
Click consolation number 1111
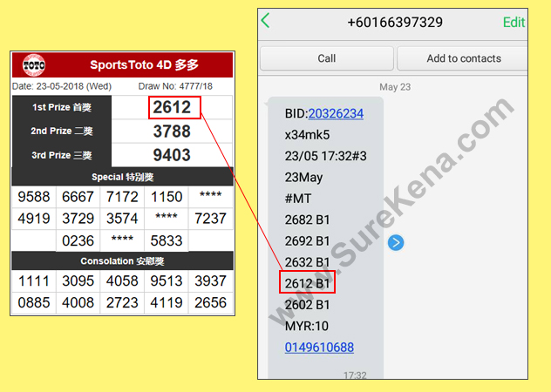click(x=34, y=281)
